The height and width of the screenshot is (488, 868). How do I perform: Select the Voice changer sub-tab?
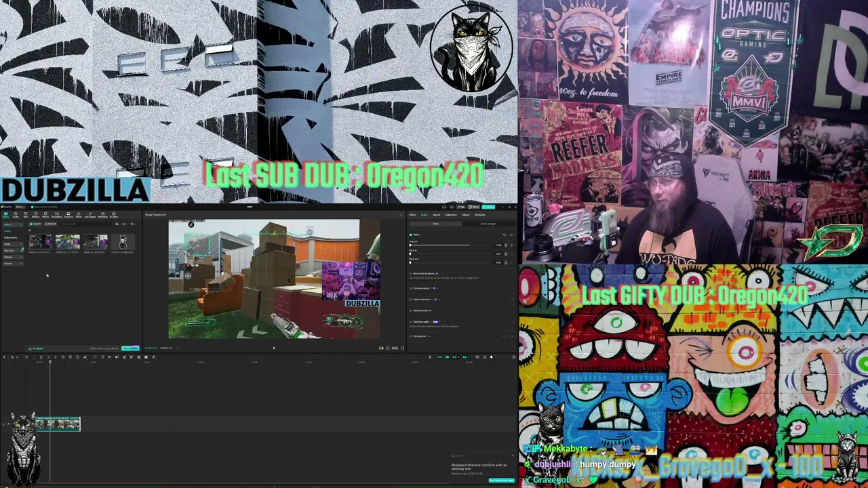click(488, 224)
